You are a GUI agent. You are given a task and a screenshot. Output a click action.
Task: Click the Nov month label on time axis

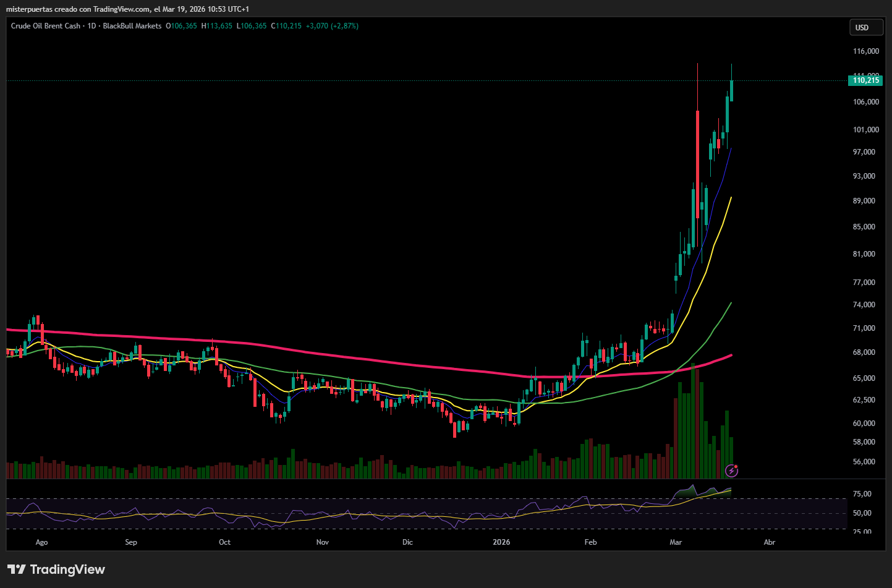(x=322, y=542)
